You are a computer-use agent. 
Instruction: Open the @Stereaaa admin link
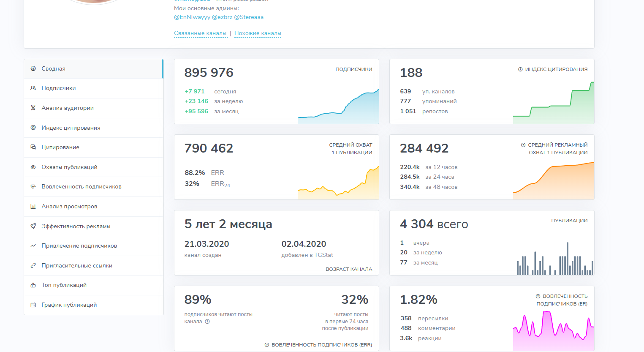point(249,17)
